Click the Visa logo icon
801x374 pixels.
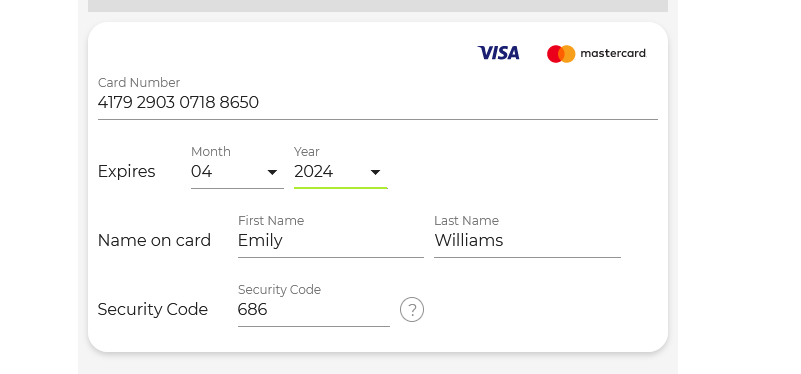coord(498,53)
